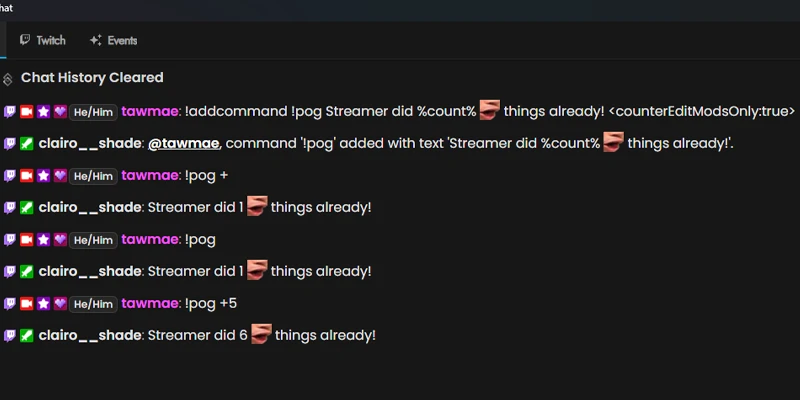Click clairo__shade username in second 'did 1' reply
The height and width of the screenshot is (400, 800).
[x=90, y=272]
